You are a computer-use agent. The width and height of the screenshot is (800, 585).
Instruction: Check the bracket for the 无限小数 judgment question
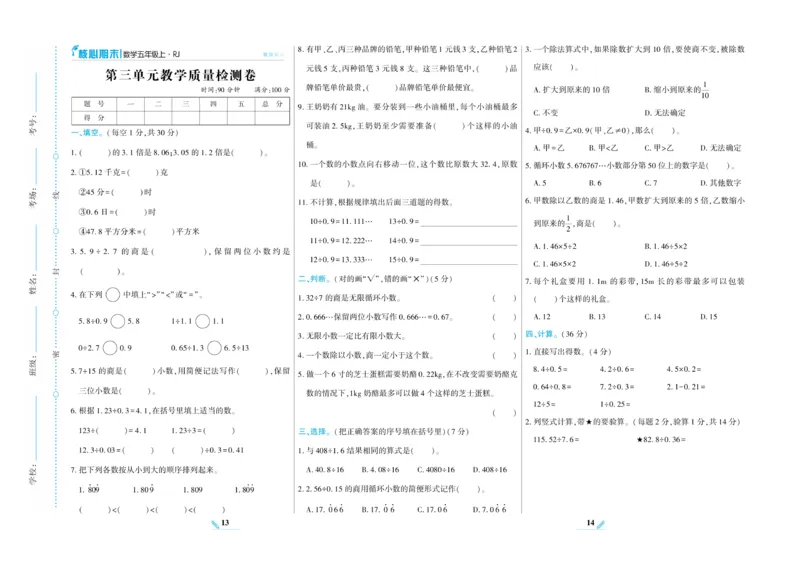pyautogui.click(x=503, y=336)
